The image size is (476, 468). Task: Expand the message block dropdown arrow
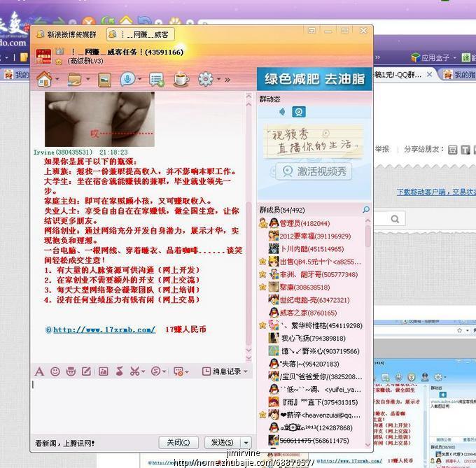click(x=187, y=372)
